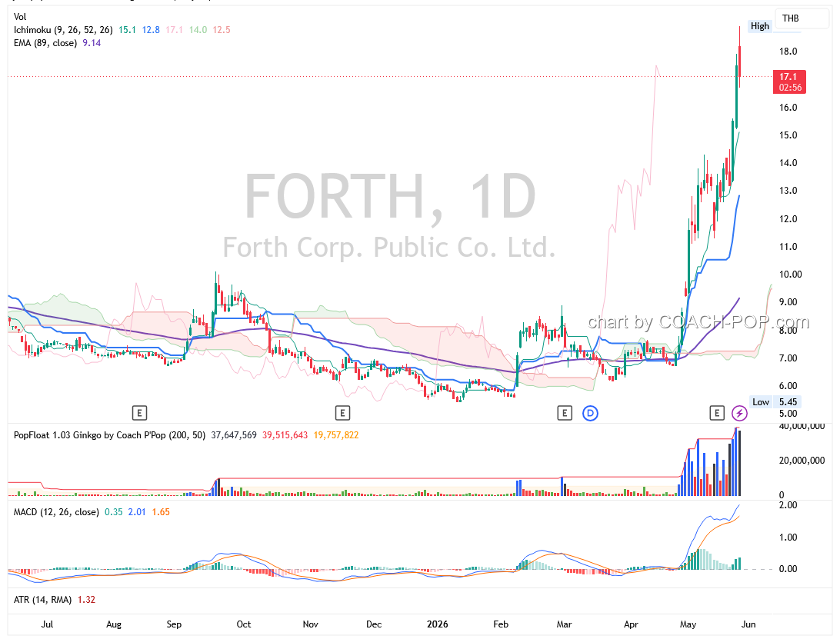This screenshot has width=840, height=639.
Task: Select the ATR (14, RMA) legend
Action: pyautogui.click(x=42, y=599)
